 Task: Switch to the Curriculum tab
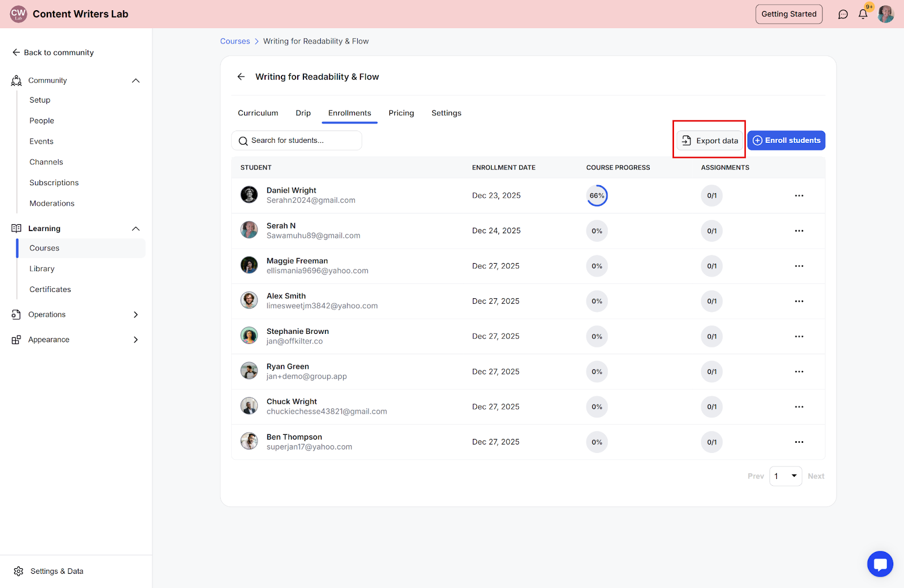(x=258, y=113)
